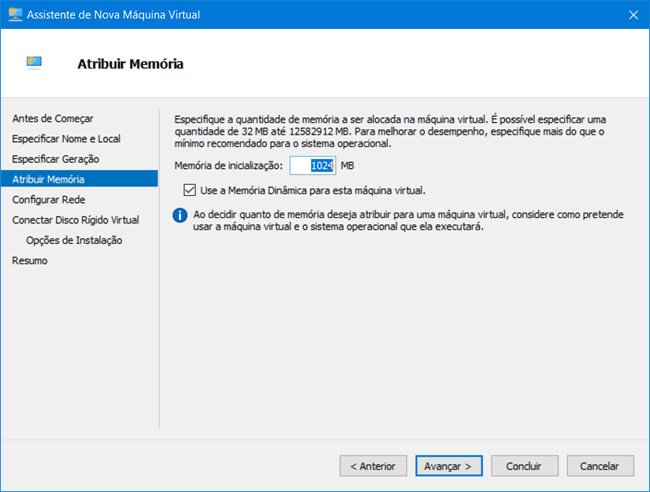Select the highlighted Atribuir Memória step

pos(48,179)
